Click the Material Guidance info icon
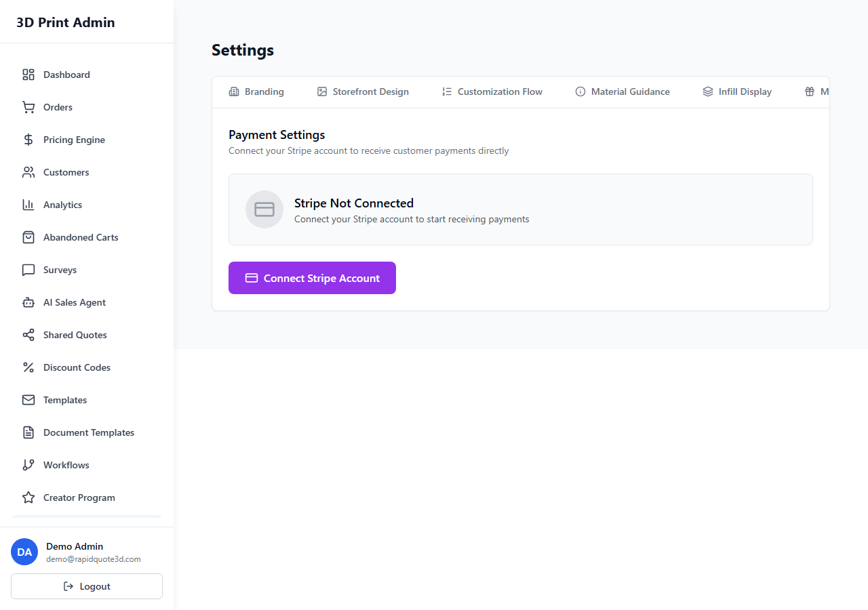Image resolution: width=868 pixels, height=610 pixels. (x=580, y=91)
